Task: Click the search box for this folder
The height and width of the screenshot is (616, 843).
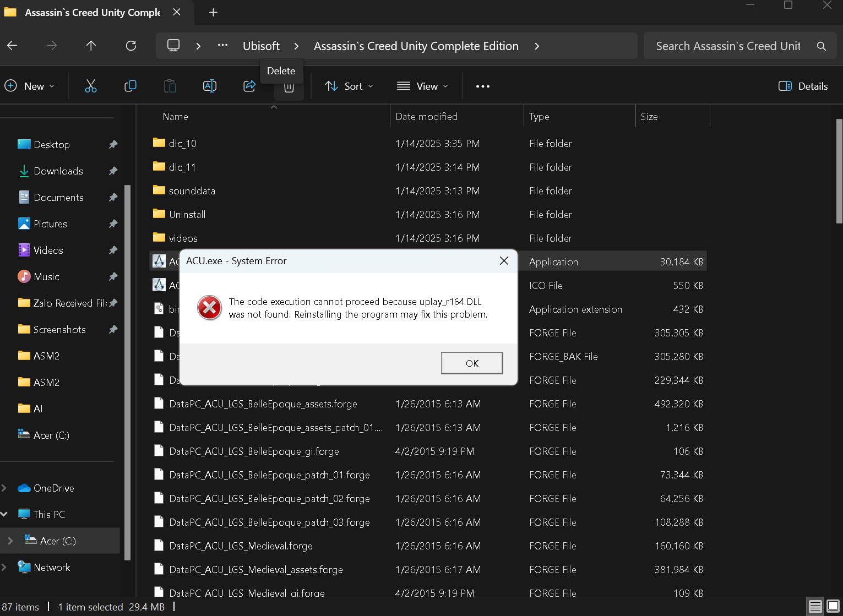Action: click(x=727, y=46)
